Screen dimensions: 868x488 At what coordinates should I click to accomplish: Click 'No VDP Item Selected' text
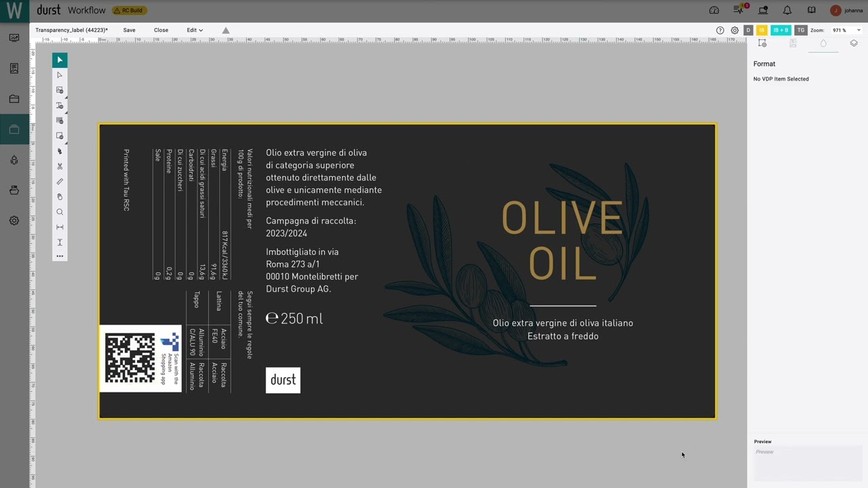(x=781, y=79)
